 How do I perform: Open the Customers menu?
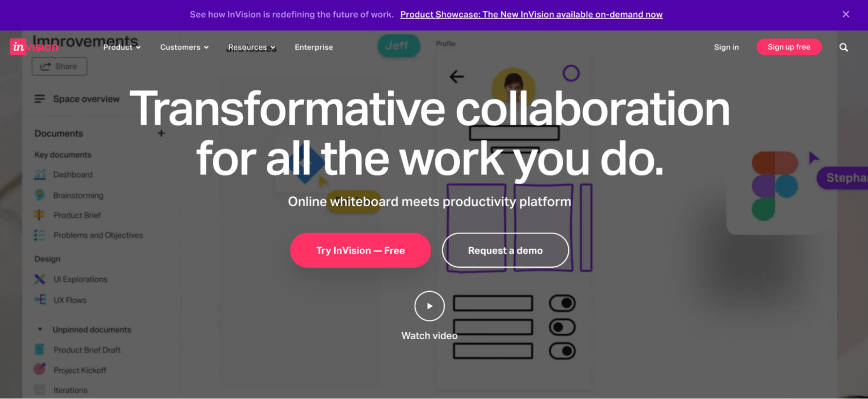(184, 47)
